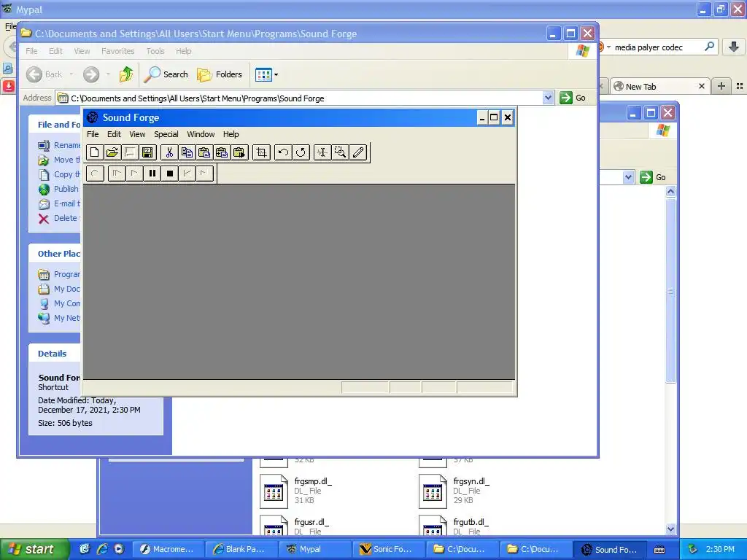Switch to Macromedia taskbar item

pos(168,549)
